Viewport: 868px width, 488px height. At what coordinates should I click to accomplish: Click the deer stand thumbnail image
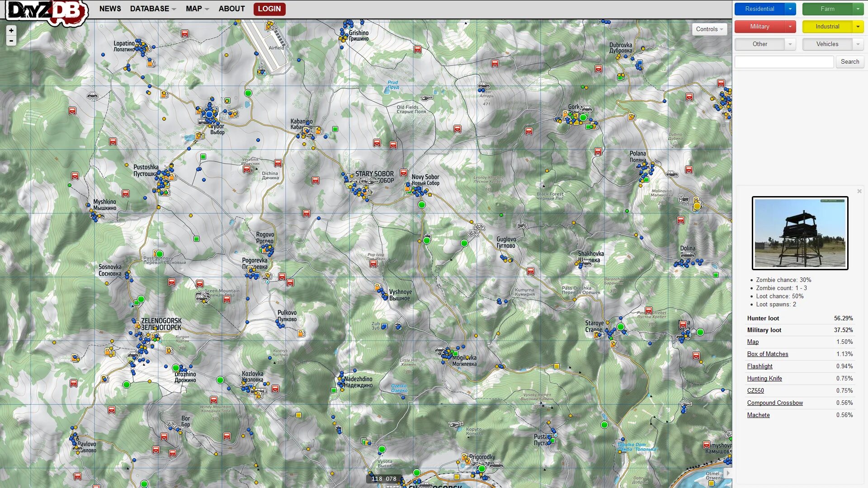(800, 233)
